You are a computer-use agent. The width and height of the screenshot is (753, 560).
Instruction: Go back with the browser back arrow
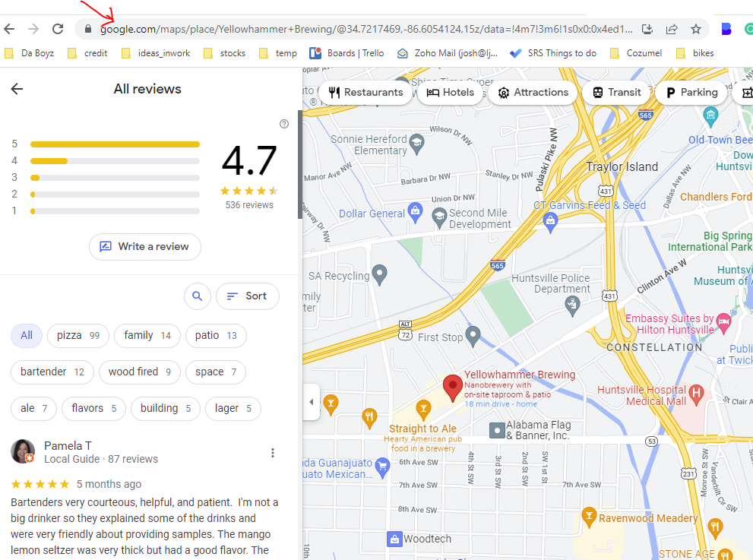9,30
